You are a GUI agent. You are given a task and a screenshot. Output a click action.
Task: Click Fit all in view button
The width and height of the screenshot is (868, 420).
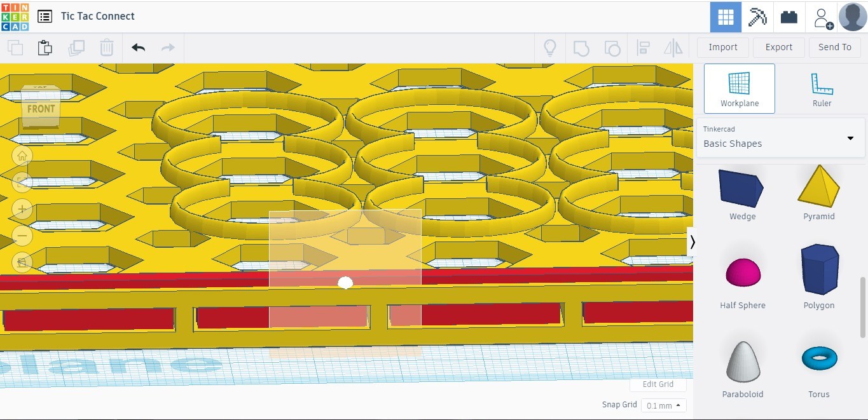tap(22, 182)
